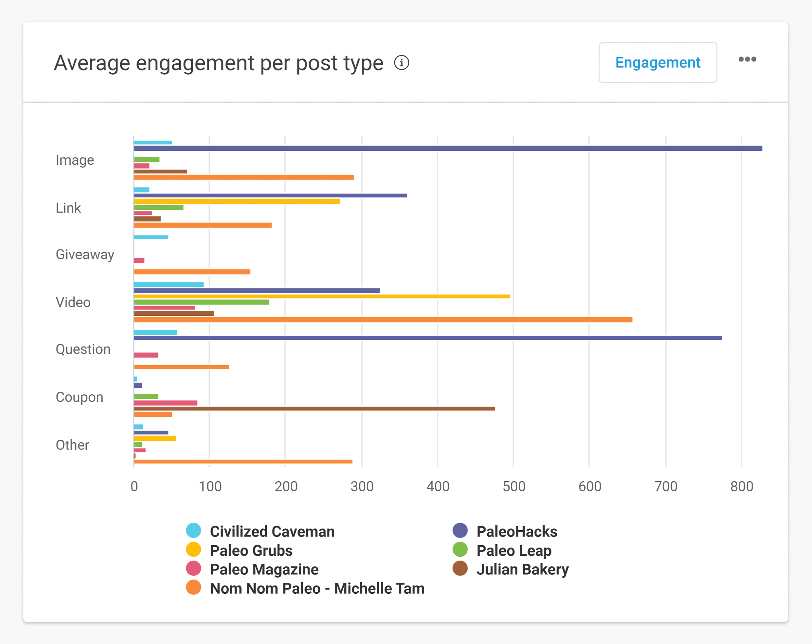Toggle Paleo Grubs legend color dot

194,549
